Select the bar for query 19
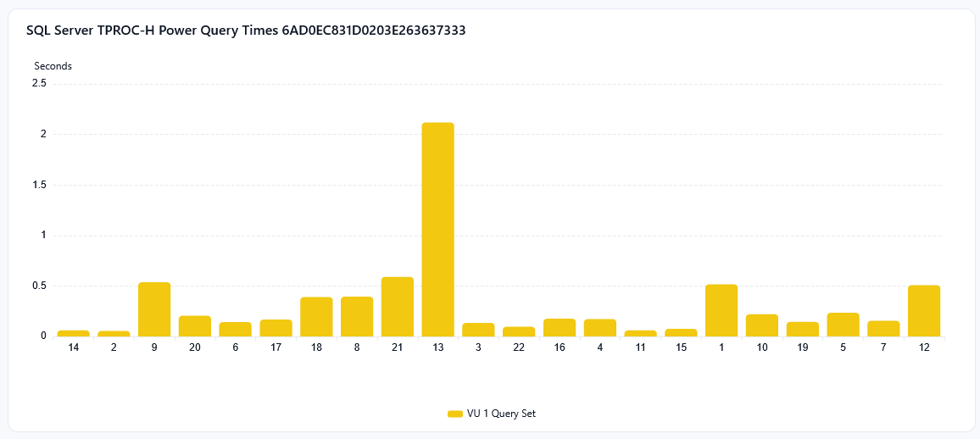 click(x=803, y=329)
